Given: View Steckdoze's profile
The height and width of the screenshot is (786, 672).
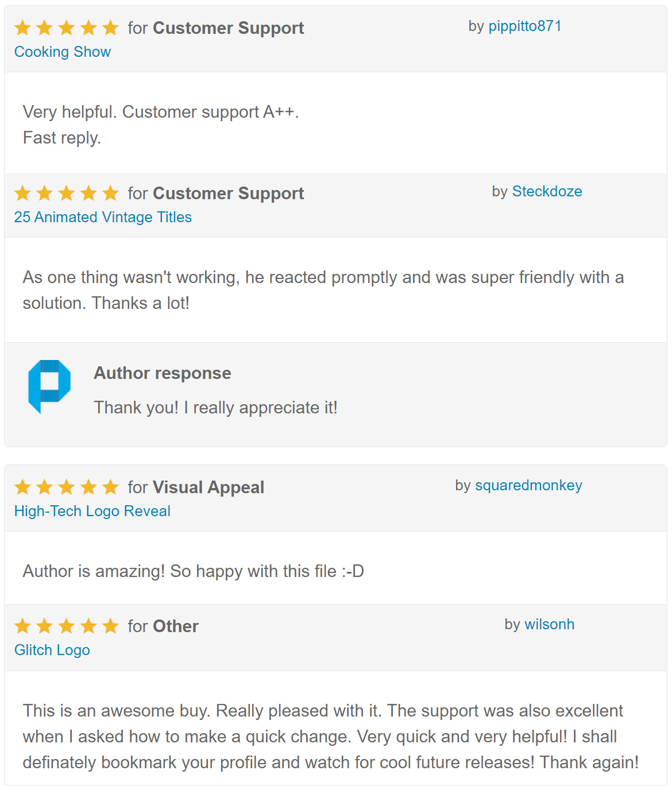Looking at the screenshot, I should coord(546,192).
